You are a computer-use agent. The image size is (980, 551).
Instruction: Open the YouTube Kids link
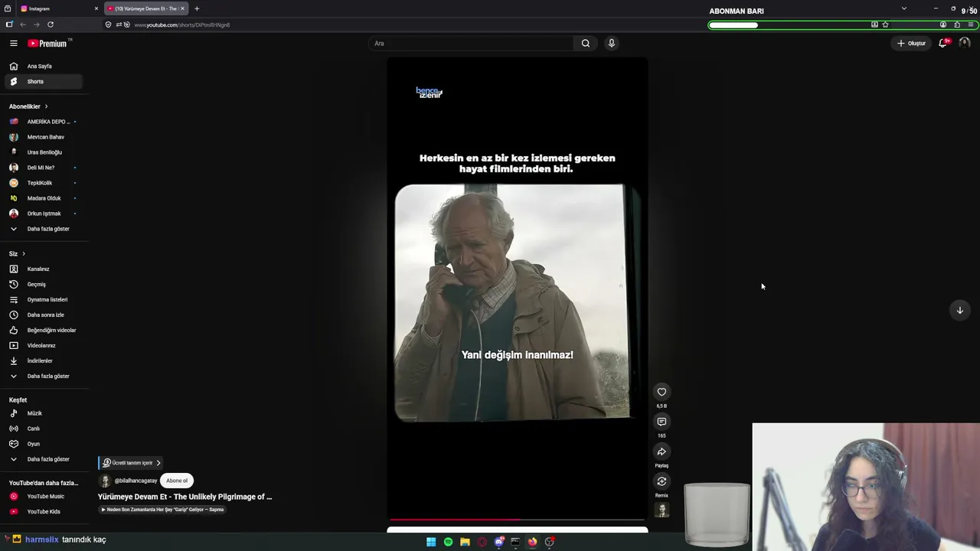[x=44, y=512]
